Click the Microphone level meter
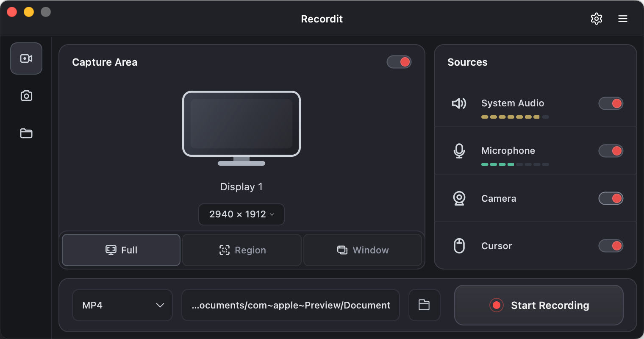This screenshot has height=339, width=644. (x=515, y=164)
